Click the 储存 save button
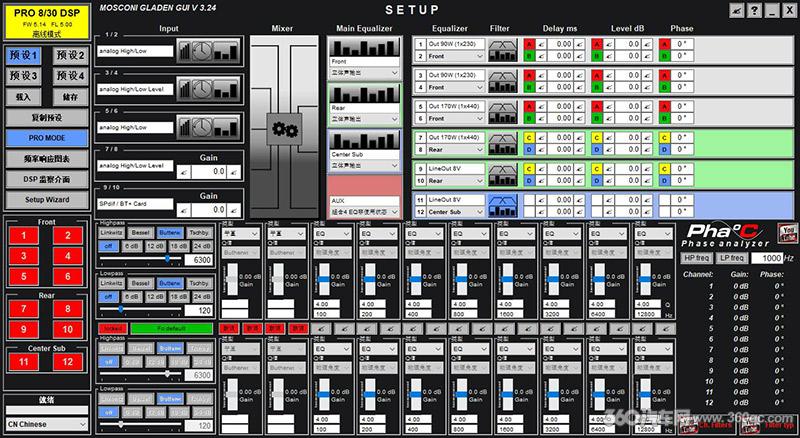Viewport: 800px width, 438px height. click(70, 96)
